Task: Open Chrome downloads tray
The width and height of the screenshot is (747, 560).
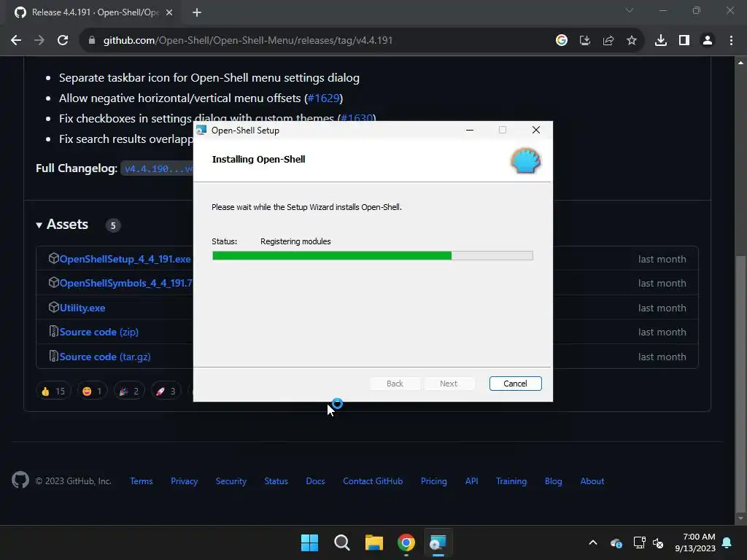Action: coord(661,41)
